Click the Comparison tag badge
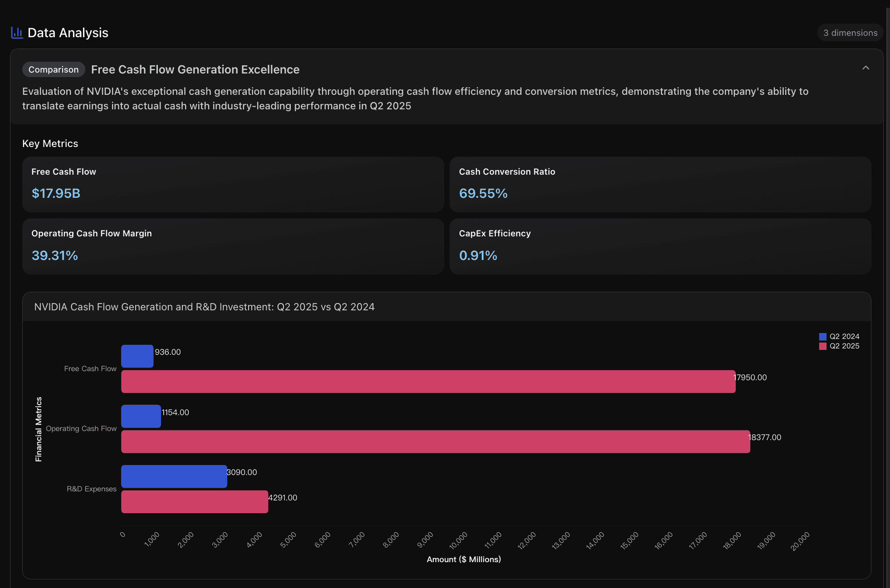890x588 pixels. (x=54, y=69)
